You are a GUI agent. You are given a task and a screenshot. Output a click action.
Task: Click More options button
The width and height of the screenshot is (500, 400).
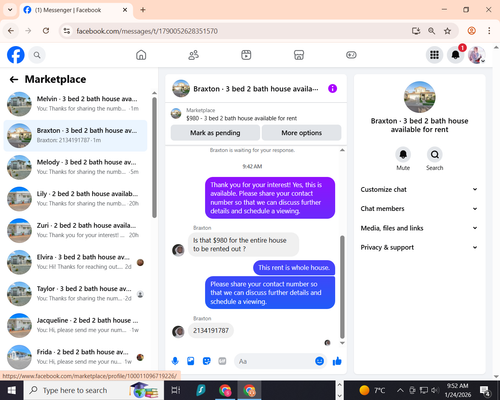point(302,133)
